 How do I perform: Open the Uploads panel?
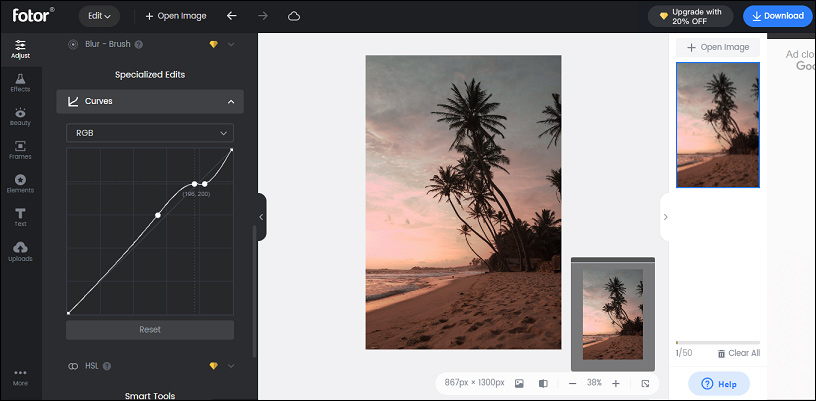(x=20, y=252)
